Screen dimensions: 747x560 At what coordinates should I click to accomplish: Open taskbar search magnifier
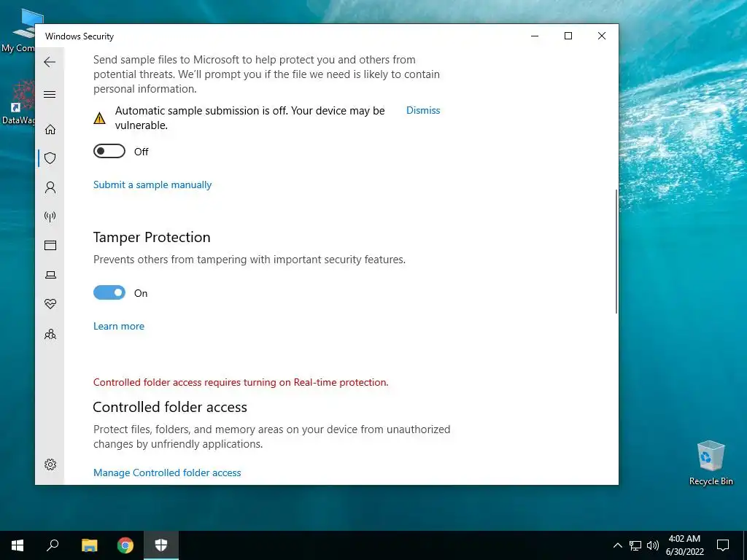pyautogui.click(x=53, y=545)
